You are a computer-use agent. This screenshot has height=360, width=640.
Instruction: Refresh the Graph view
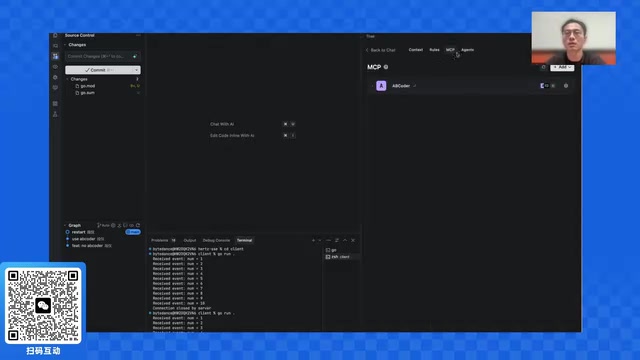[x=138, y=225]
